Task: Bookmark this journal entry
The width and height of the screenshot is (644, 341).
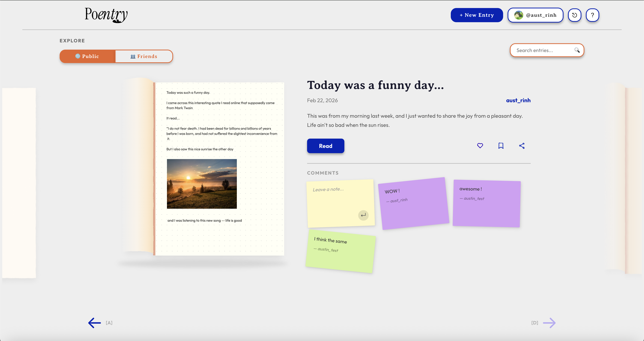Action: pyautogui.click(x=501, y=146)
